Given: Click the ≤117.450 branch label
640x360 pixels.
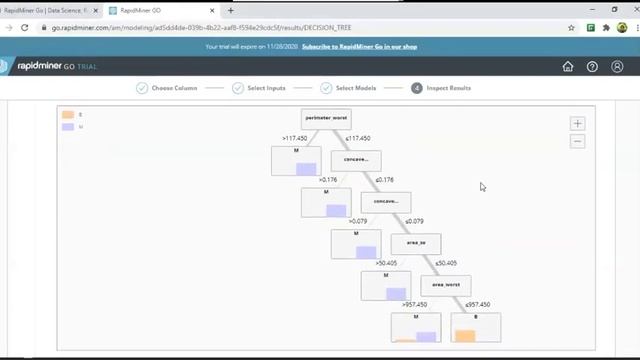Looking at the screenshot, I should click(x=358, y=138).
